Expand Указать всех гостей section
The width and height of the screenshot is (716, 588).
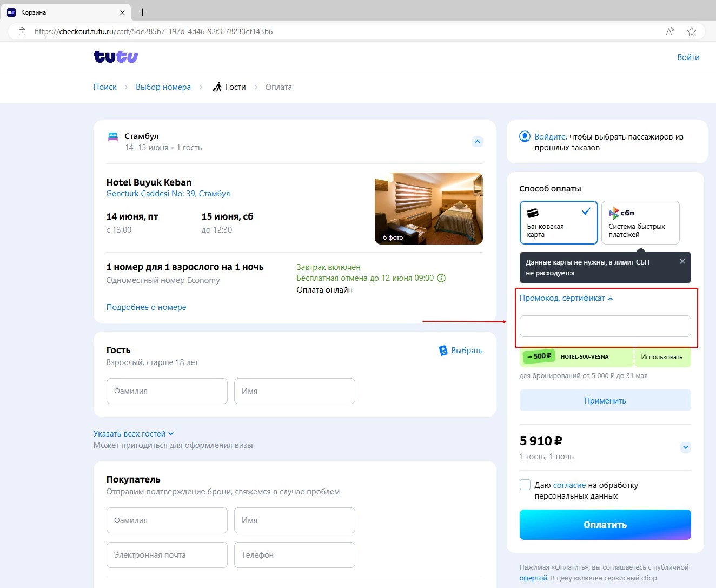tap(134, 433)
